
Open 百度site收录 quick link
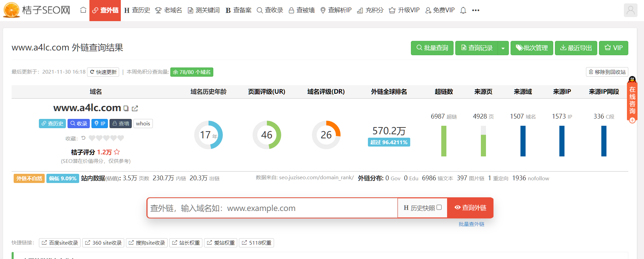(60, 243)
